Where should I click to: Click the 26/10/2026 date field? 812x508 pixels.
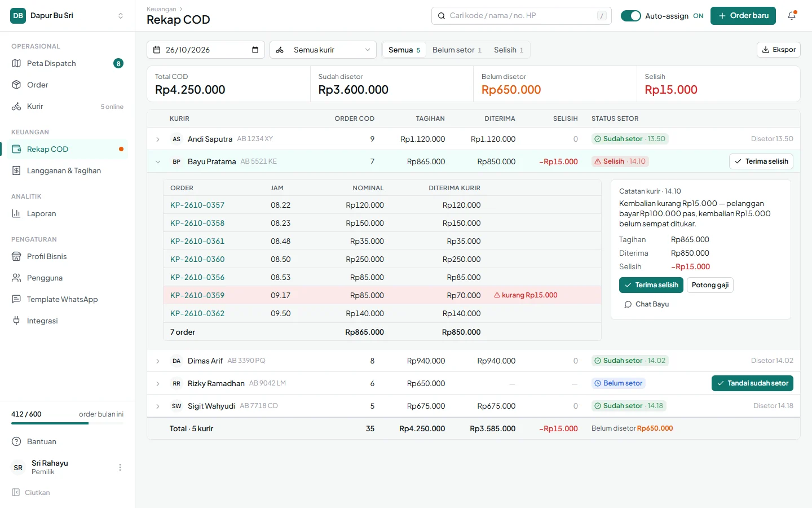point(206,50)
